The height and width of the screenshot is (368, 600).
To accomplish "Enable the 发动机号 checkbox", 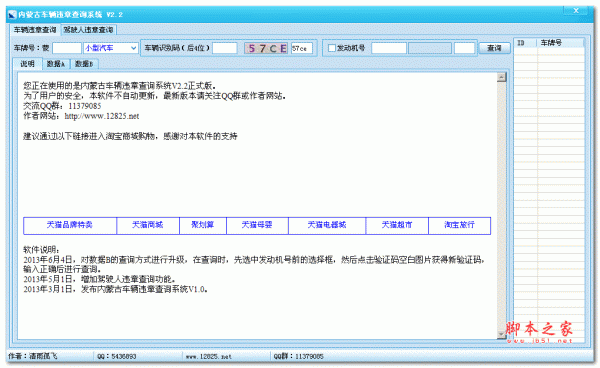I will coord(332,48).
